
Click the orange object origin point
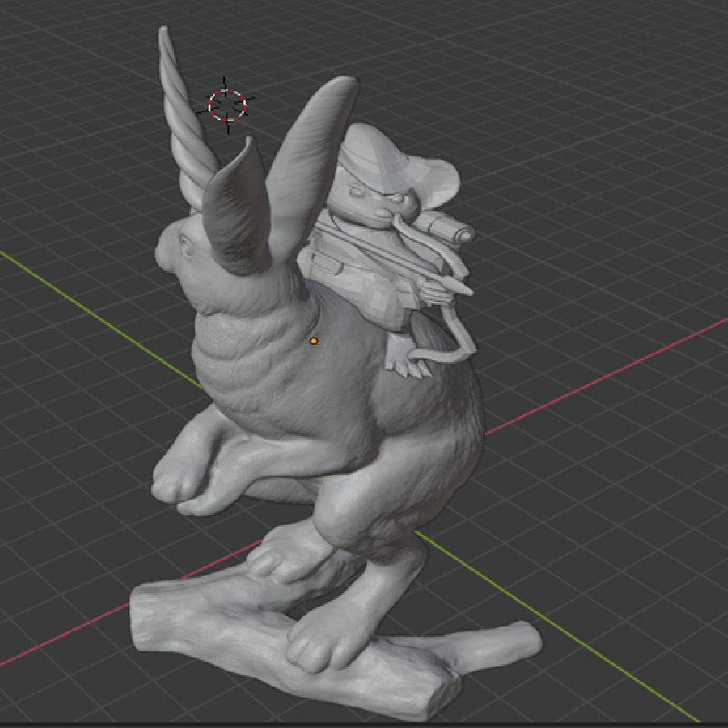(x=313, y=340)
